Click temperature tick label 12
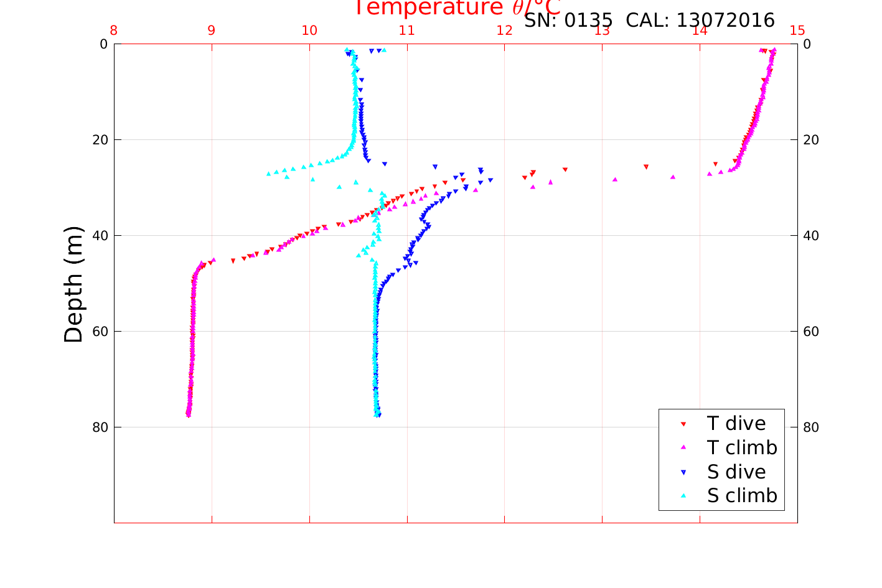 [x=504, y=31]
